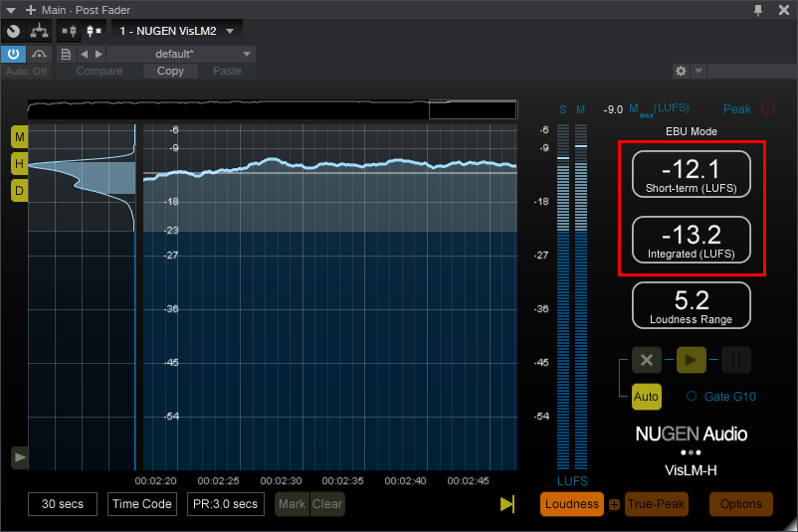Click the history play arrow button

[x=19, y=457]
